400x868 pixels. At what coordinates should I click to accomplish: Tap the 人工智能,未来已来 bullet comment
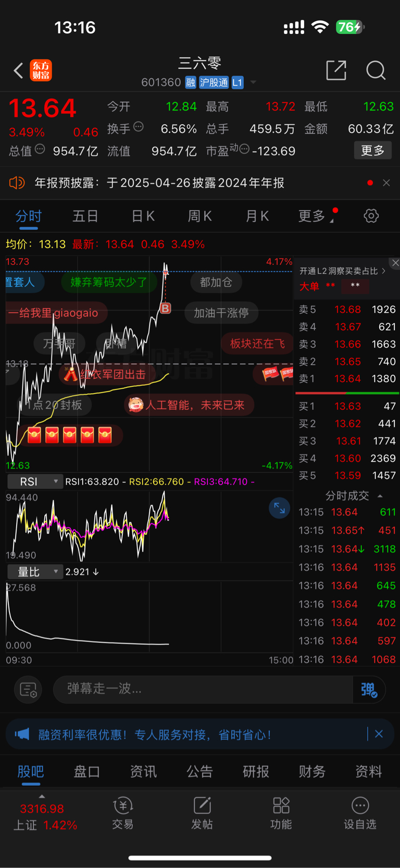[189, 405]
